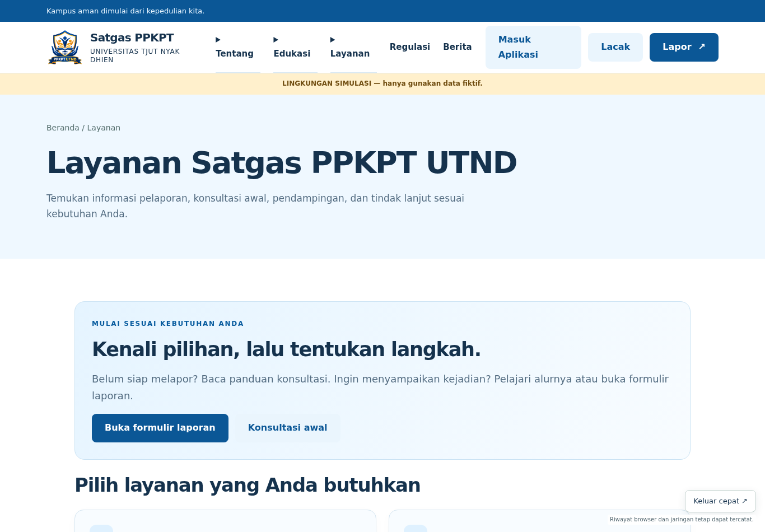The image size is (765, 532).
Task: Expand the Edukasi menu
Action: tap(295, 47)
